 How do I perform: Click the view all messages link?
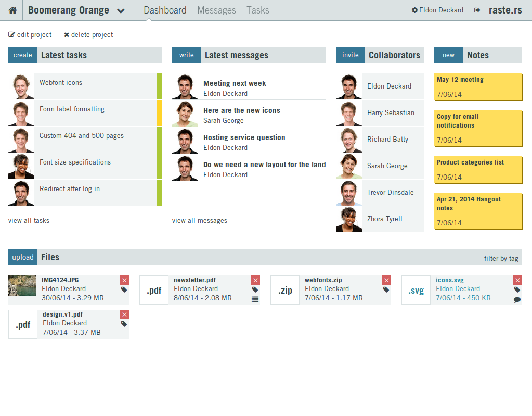click(x=199, y=221)
